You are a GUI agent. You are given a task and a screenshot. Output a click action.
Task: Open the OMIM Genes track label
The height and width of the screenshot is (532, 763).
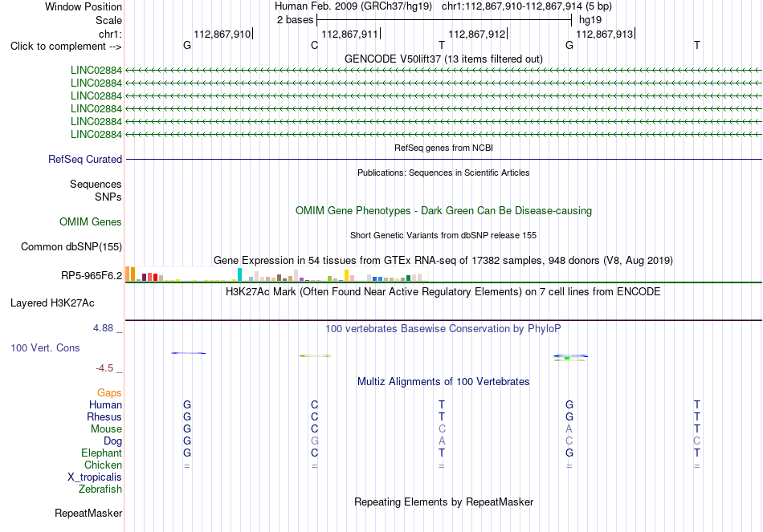[x=91, y=221]
